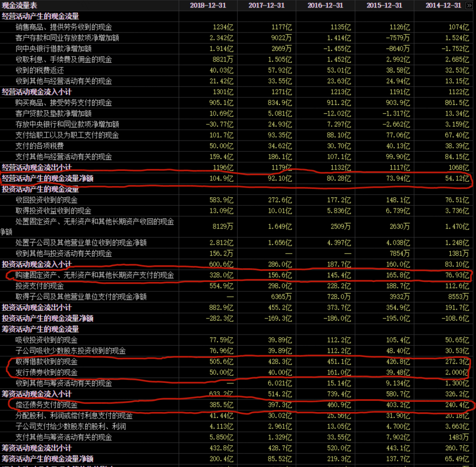476x467 pixels.
Task: Select the 104.9亿 operating net cash cell
Action: tap(221, 178)
